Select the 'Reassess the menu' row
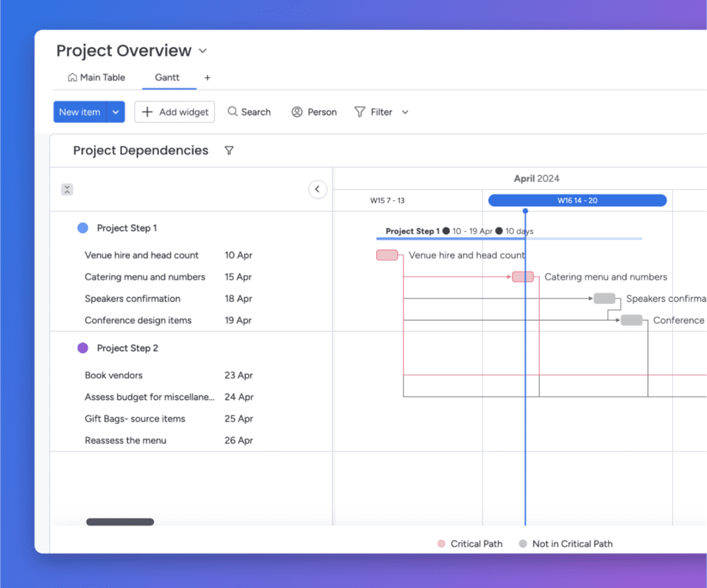 tap(191, 440)
